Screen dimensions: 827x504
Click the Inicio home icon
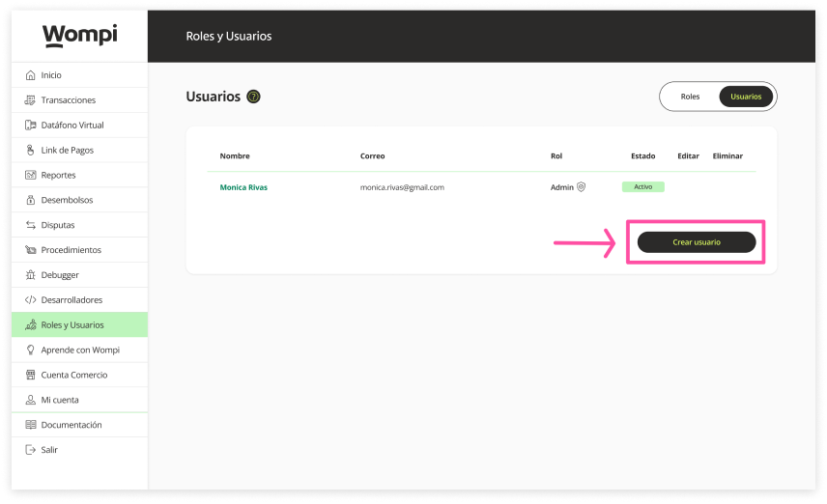31,75
